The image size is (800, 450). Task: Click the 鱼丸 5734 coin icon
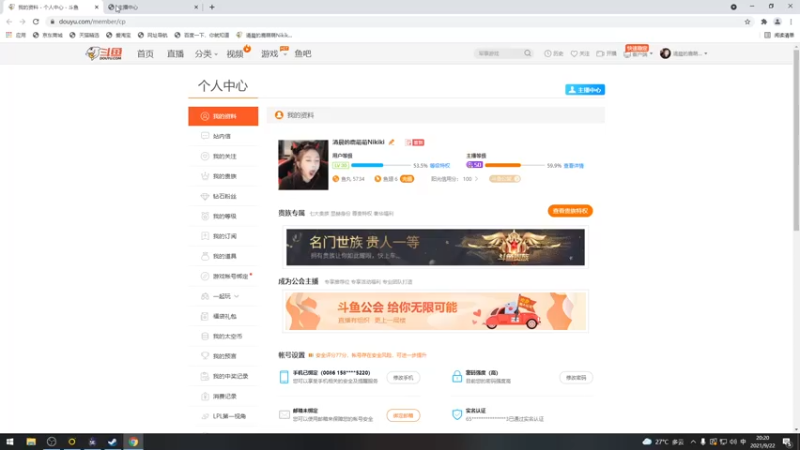pos(336,179)
